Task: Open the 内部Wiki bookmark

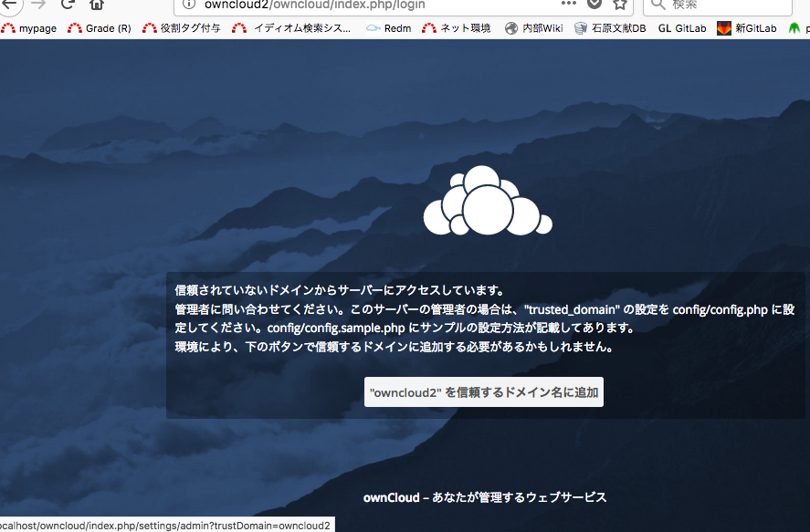Action: 534,28
